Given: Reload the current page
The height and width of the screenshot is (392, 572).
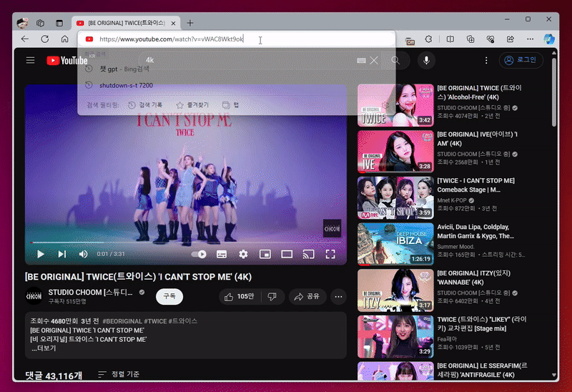Looking at the screenshot, I should coord(45,39).
